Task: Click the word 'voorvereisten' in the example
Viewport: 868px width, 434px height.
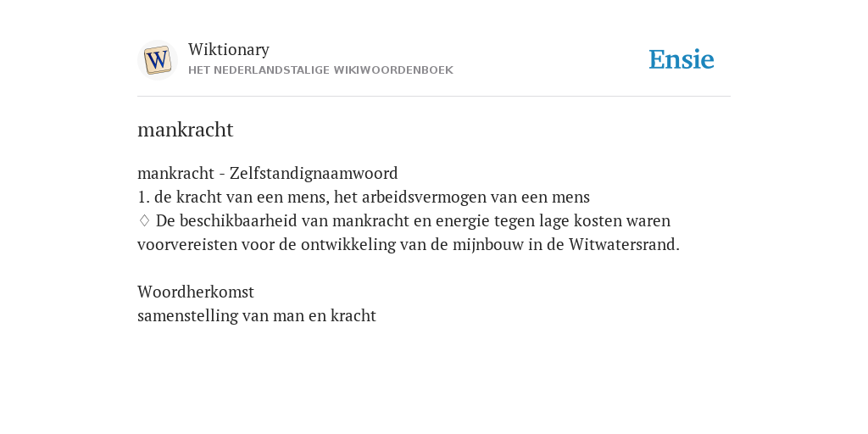Action: (x=187, y=245)
